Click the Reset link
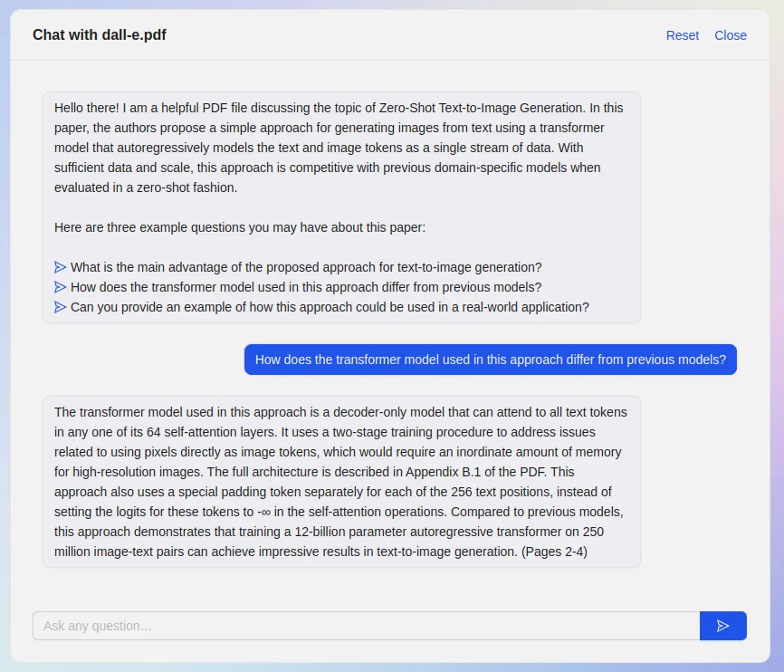The height and width of the screenshot is (672, 784). [x=682, y=35]
